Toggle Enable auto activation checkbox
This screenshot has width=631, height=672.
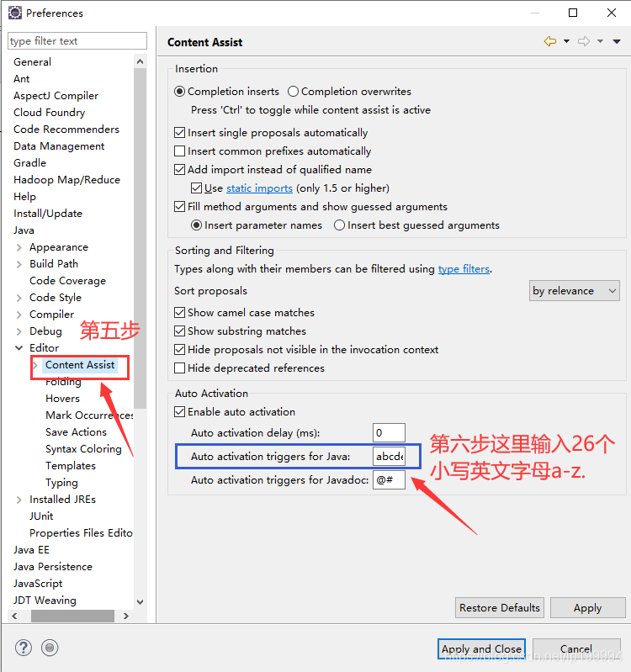click(179, 412)
